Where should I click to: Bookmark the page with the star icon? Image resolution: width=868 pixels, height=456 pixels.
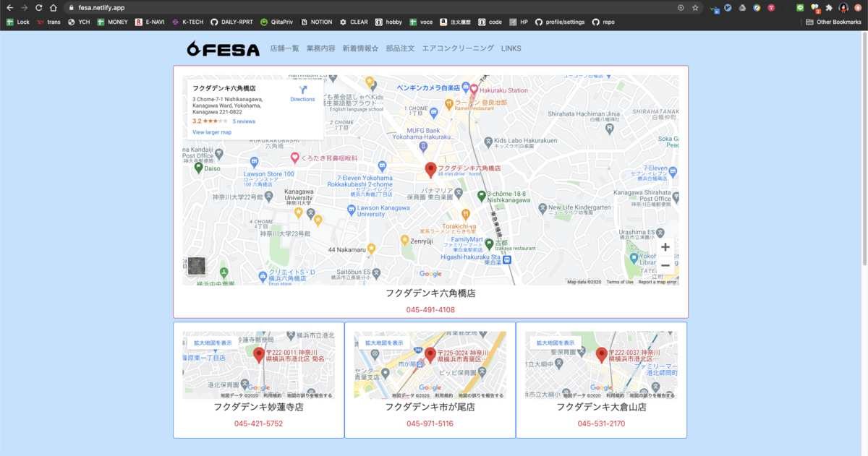coord(694,7)
